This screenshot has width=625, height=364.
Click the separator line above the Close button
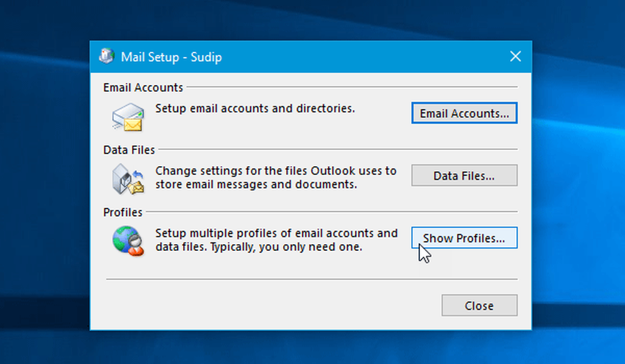(x=311, y=279)
